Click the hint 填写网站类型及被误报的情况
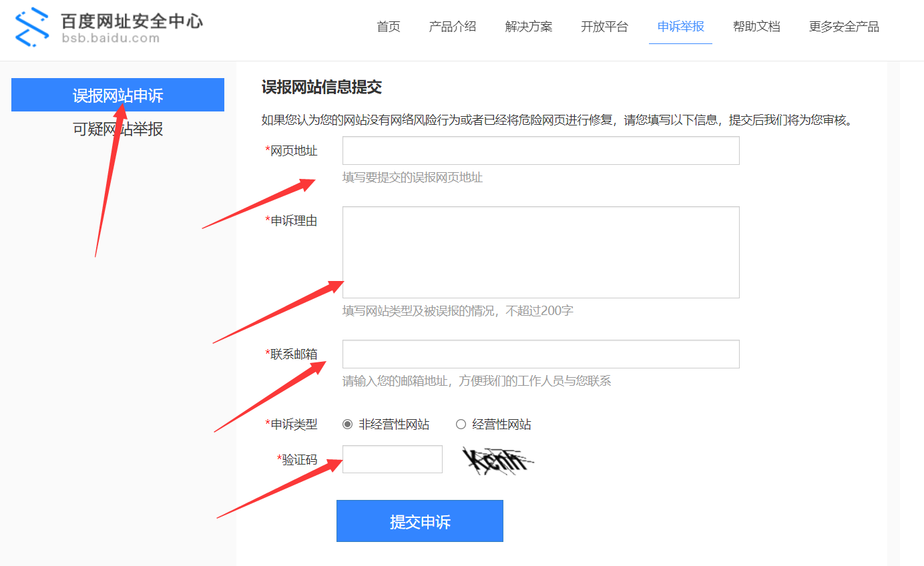The height and width of the screenshot is (566, 924). pyautogui.click(x=418, y=311)
